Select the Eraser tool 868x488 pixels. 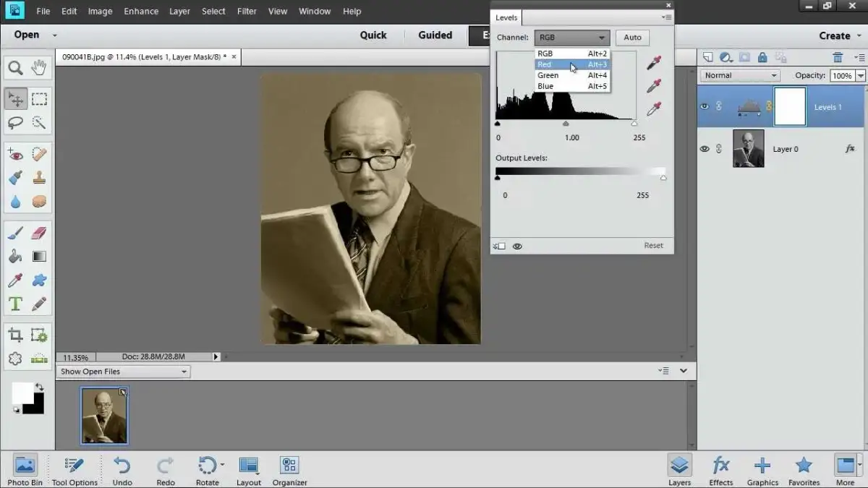click(38, 233)
